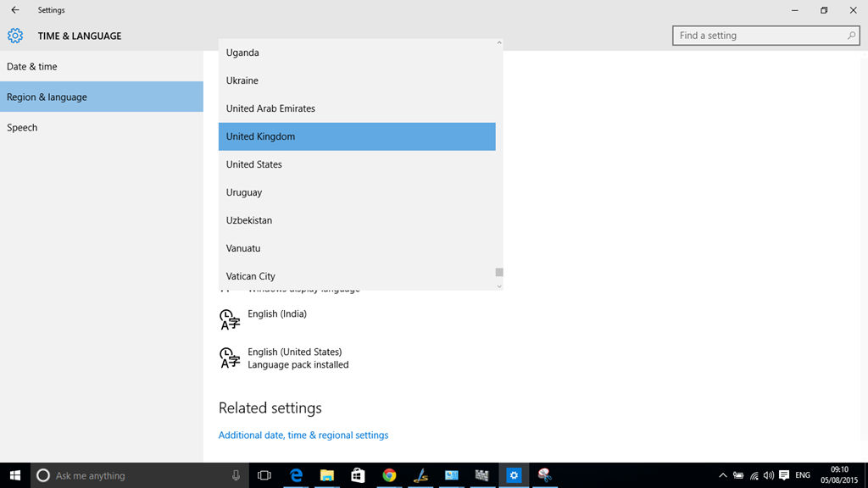Close the Settings window
This screenshot has width=868, height=488.
click(x=853, y=10)
